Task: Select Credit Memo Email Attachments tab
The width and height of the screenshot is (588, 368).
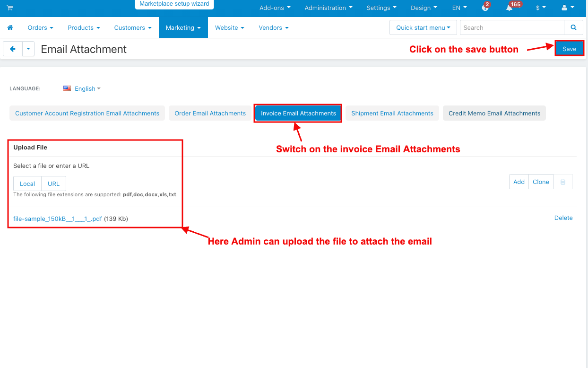Action: 494,113
